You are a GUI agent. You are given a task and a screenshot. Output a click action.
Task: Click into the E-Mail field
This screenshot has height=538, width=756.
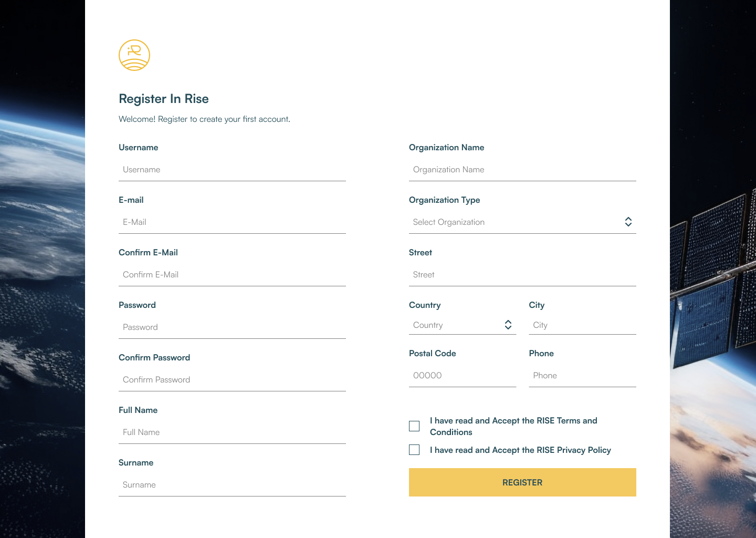(x=232, y=222)
